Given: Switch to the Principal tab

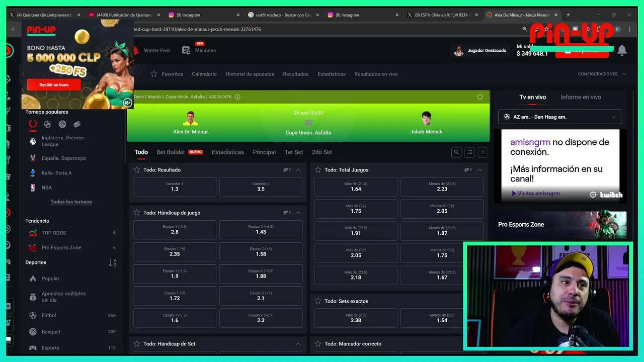Looking at the screenshot, I should (x=264, y=152).
